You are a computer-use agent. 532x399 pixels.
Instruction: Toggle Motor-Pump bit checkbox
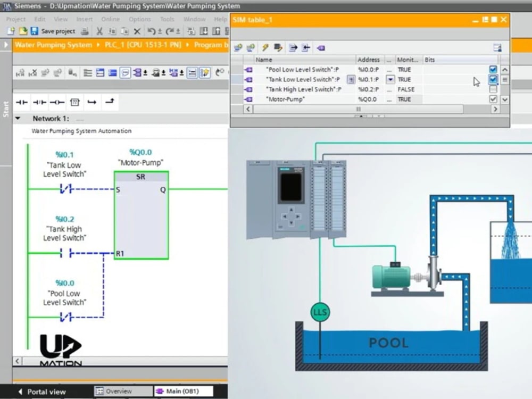click(x=493, y=99)
